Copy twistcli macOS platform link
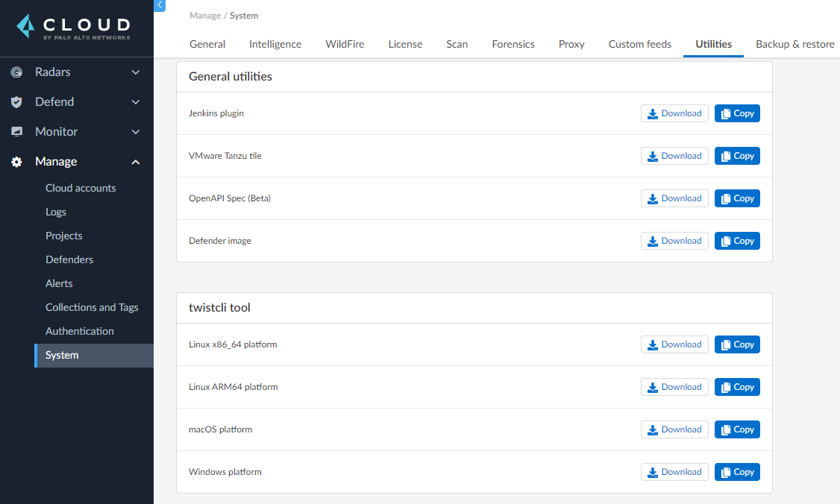 click(737, 429)
